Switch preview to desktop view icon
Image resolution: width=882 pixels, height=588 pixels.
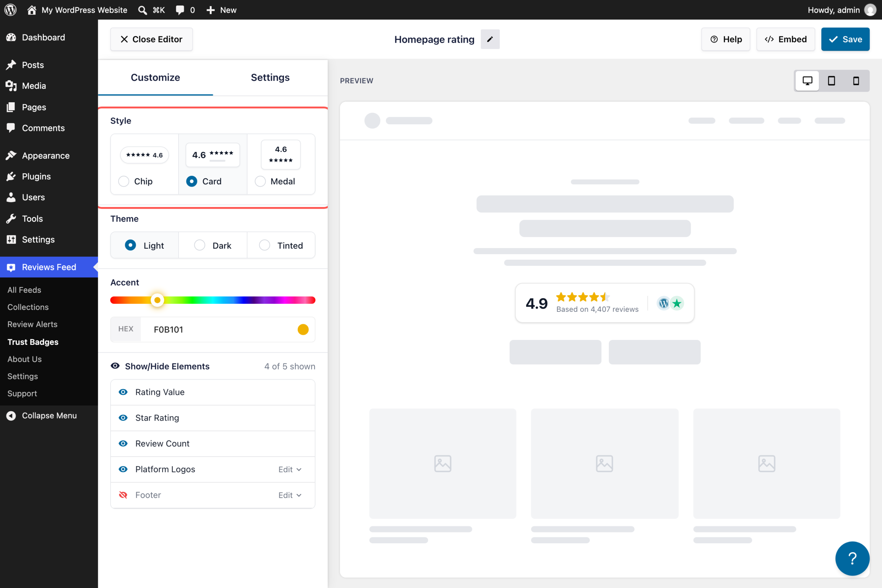pyautogui.click(x=807, y=81)
